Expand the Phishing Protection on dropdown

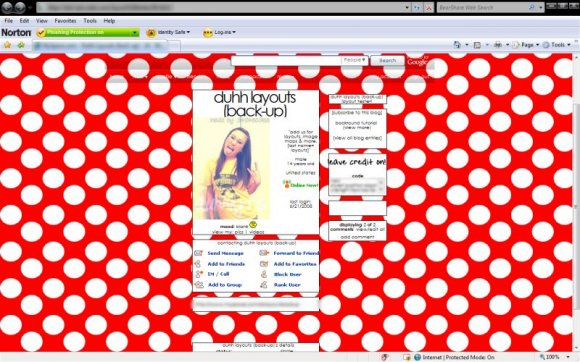click(135, 33)
